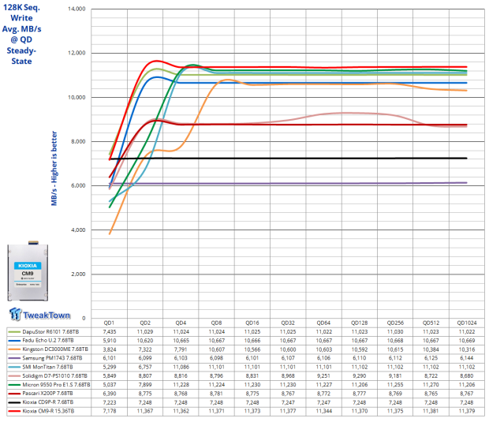This screenshot has height=448, width=489.
Task: Select the 'Solidigm D7-PS1010 7.68TB' legend label
Action: 55,375
